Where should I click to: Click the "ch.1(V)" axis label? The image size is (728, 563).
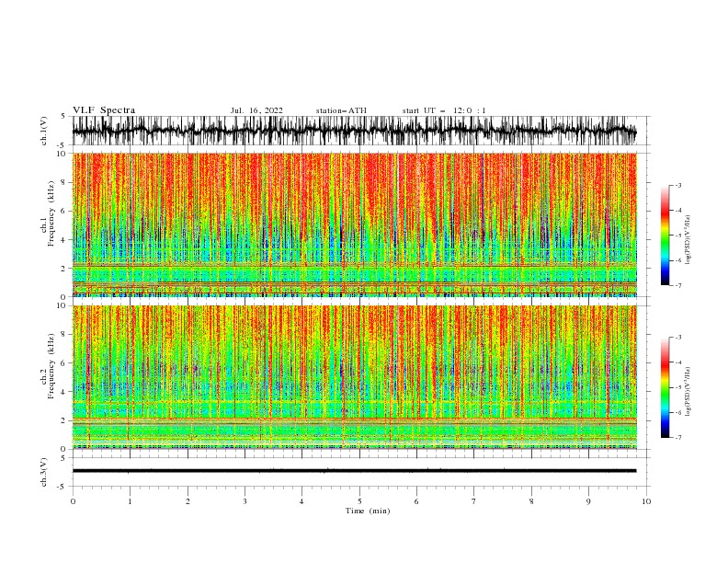(44, 131)
